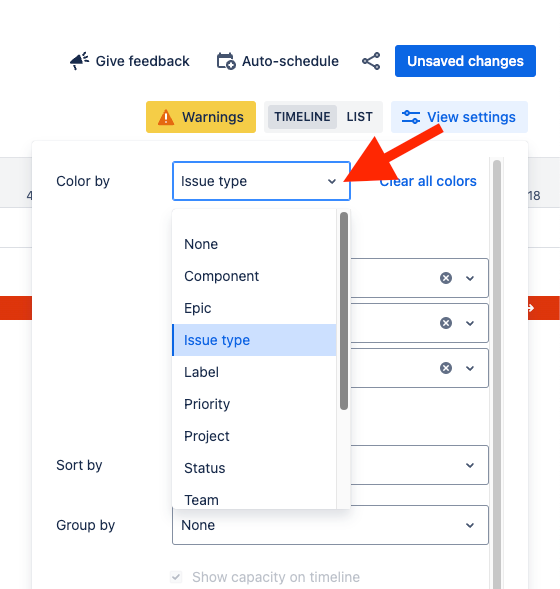Click the Unsaved changes button
The height and width of the screenshot is (589, 560).
click(x=465, y=61)
